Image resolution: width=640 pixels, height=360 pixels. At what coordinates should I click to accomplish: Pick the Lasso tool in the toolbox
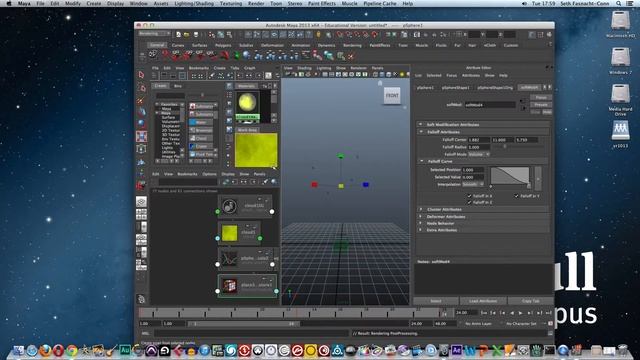pos(141,88)
